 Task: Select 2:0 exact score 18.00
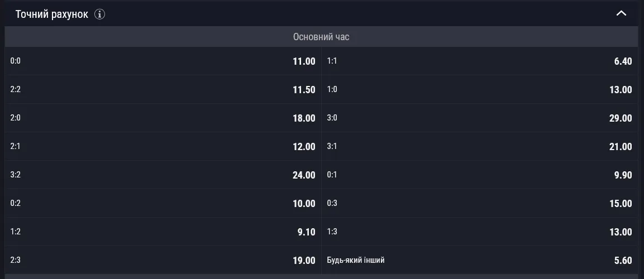pos(163,118)
